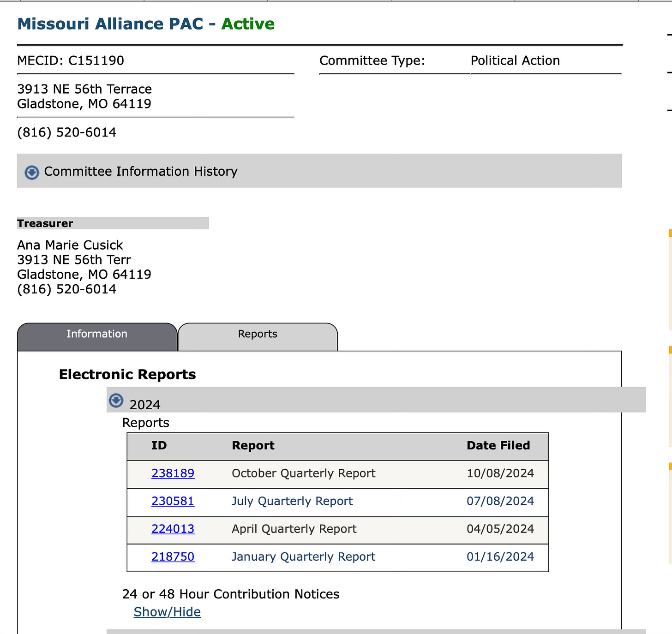Screen dimensions: 672x634
Task: Click Show/Hide contribution notices link
Action: click(167, 612)
